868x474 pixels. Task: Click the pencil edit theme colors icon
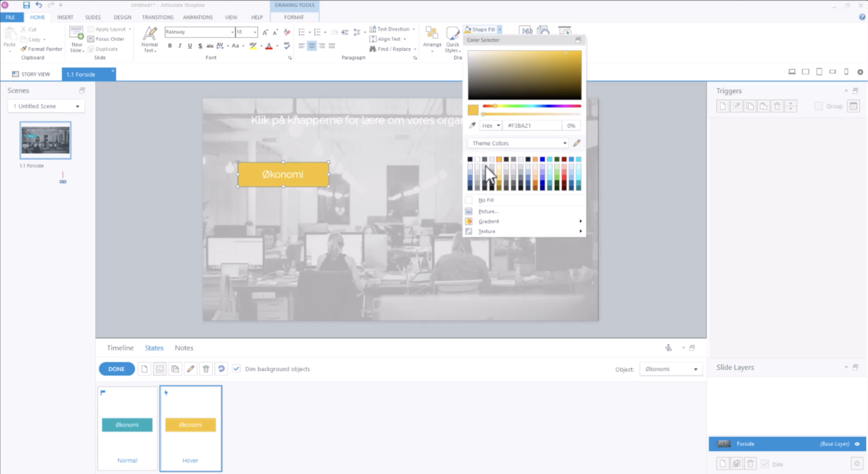[577, 143]
